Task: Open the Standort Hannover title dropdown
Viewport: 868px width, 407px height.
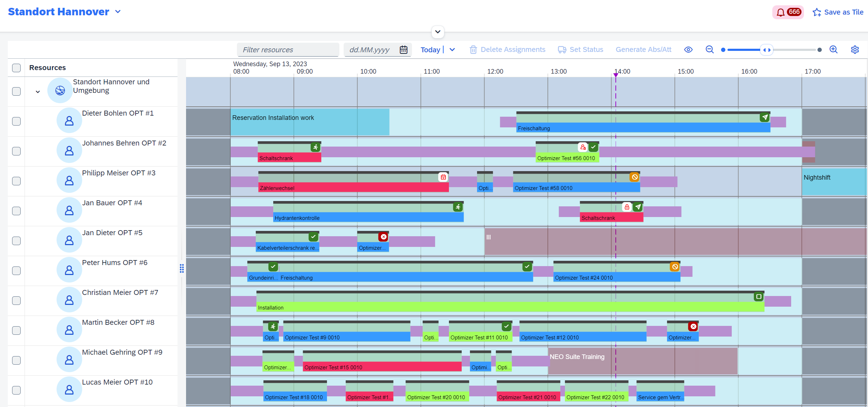Action: click(x=118, y=12)
